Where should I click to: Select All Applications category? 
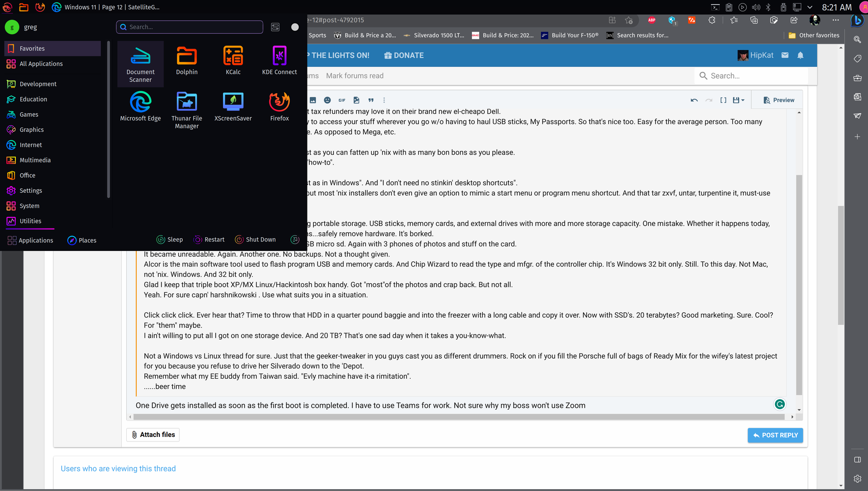53,64
